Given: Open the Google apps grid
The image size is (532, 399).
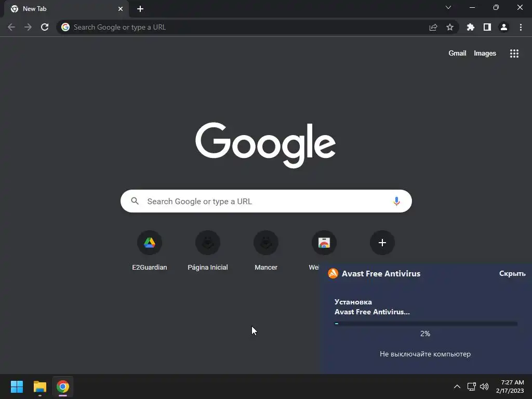Looking at the screenshot, I should (x=514, y=54).
